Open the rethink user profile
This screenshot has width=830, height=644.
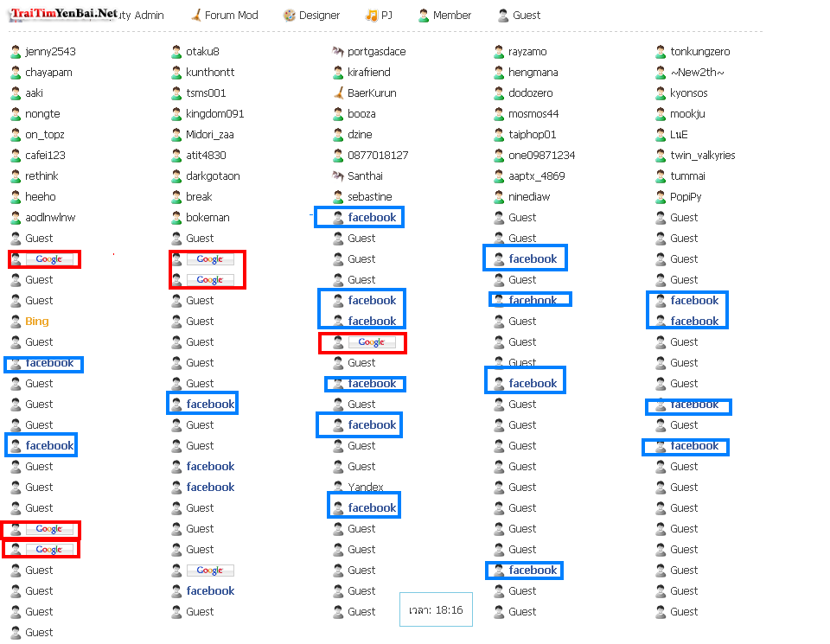[x=41, y=175]
